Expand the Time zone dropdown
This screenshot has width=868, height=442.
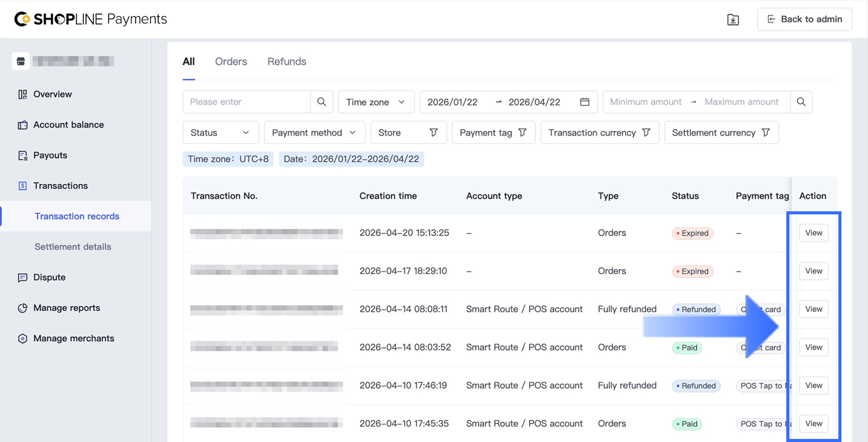376,102
